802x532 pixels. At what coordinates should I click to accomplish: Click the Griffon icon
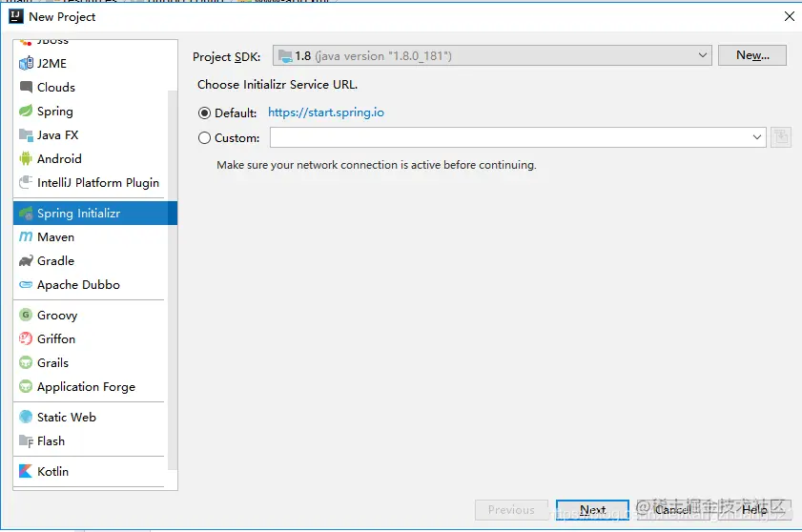point(26,338)
